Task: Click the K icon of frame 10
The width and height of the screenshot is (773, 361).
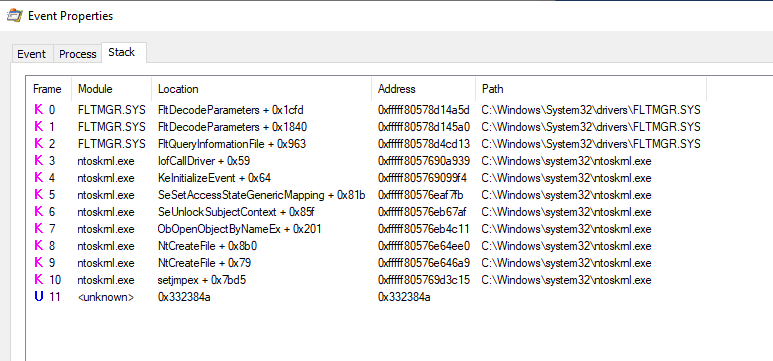Action: 38,280
